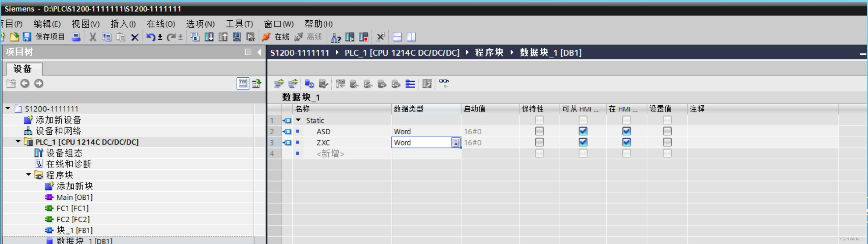Collapse the 程序块 folder

28,174
